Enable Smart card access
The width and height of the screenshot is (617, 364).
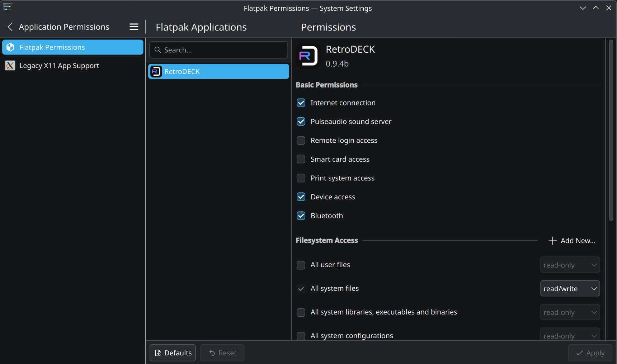click(x=301, y=159)
